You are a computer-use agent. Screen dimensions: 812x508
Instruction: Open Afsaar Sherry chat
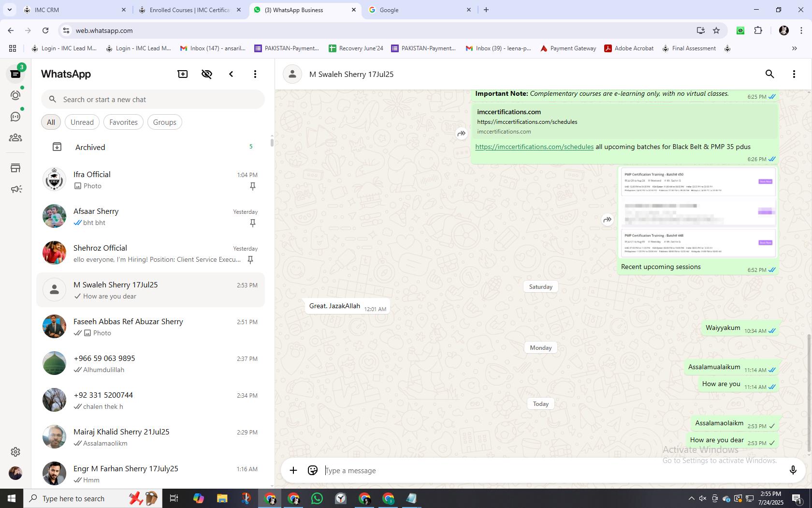pyautogui.click(x=151, y=216)
